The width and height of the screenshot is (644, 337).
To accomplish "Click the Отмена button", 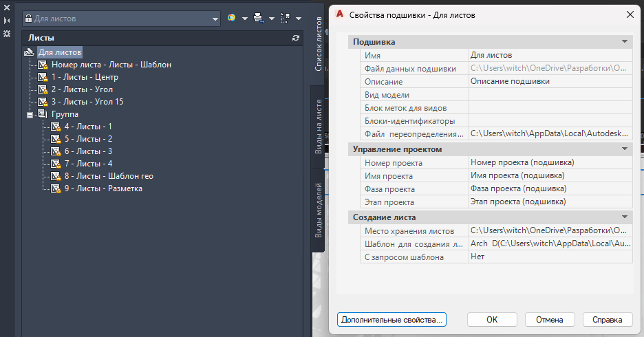I will (x=549, y=320).
